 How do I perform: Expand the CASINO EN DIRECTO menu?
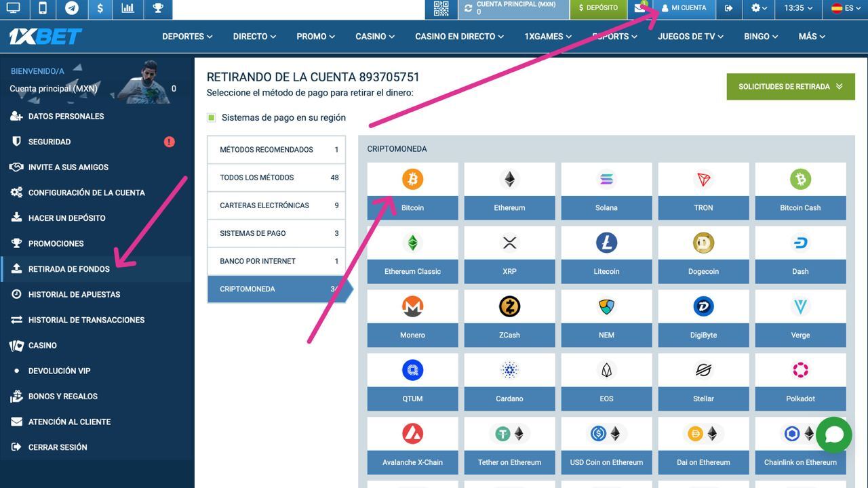tap(460, 37)
